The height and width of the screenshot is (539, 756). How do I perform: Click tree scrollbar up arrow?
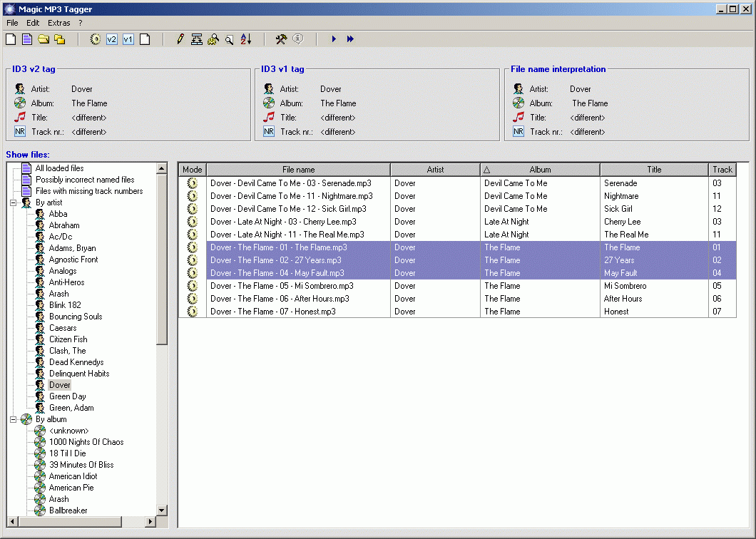click(161, 168)
